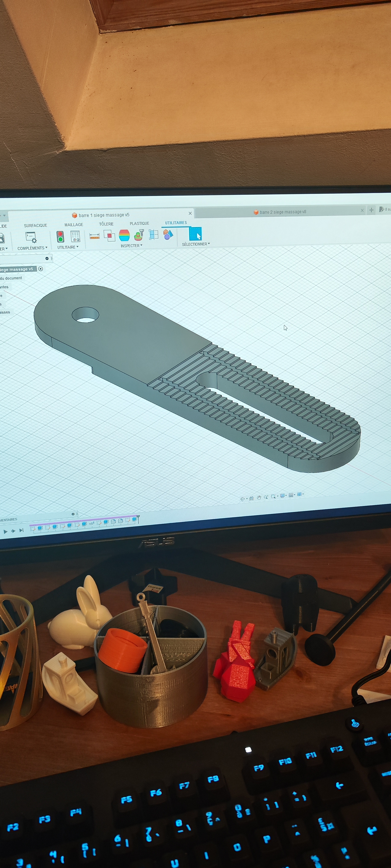
Task: Click the new design plus button
Action: point(371,210)
